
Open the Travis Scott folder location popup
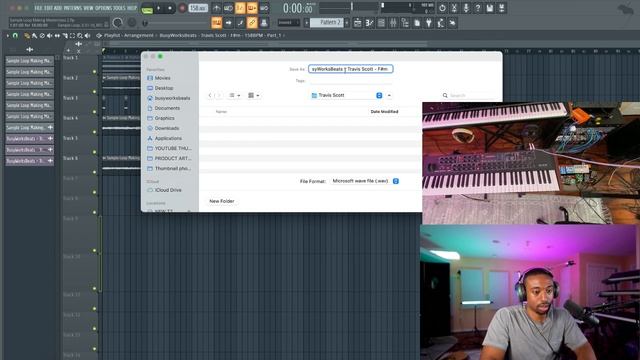(x=346, y=95)
